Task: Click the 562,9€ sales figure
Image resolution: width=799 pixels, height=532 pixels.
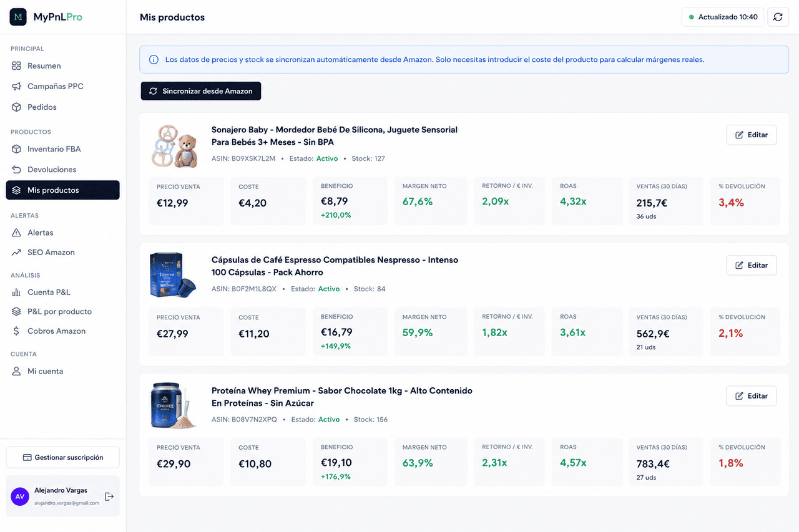Action: tap(653, 334)
